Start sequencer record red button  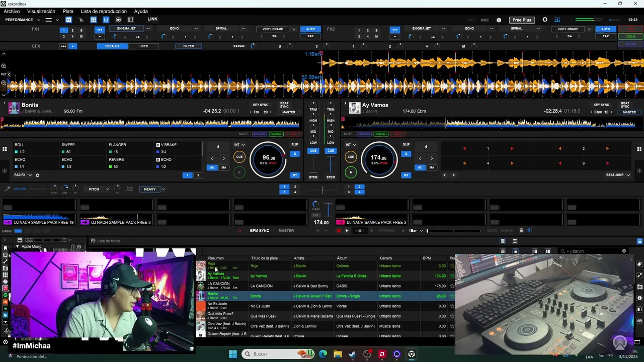pos(339,230)
